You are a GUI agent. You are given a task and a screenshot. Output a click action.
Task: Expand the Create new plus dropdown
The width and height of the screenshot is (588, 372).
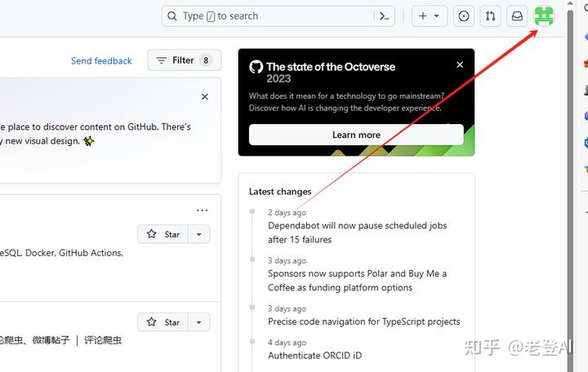[x=428, y=16]
